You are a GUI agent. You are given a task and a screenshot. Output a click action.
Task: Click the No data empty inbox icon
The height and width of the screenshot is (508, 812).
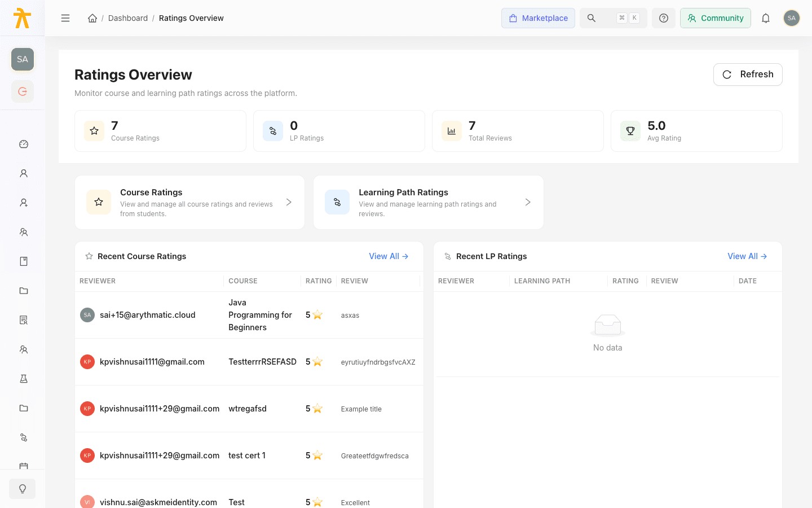point(608,325)
